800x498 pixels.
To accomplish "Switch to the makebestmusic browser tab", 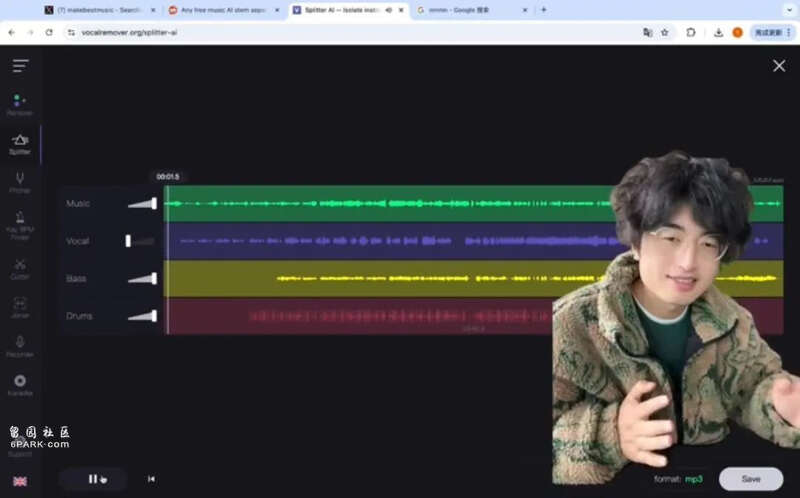I will tap(95, 10).
